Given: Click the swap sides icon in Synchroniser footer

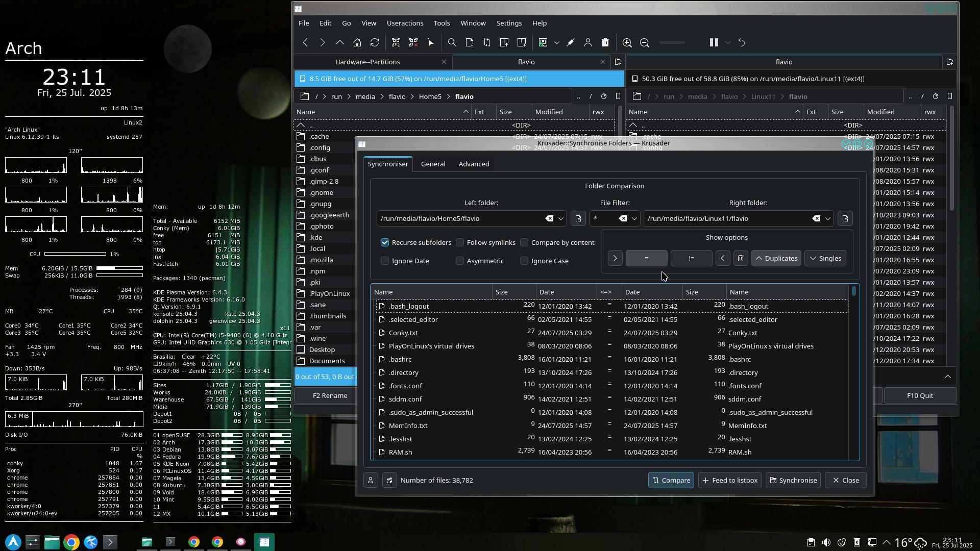Looking at the screenshot, I should 389,480.
